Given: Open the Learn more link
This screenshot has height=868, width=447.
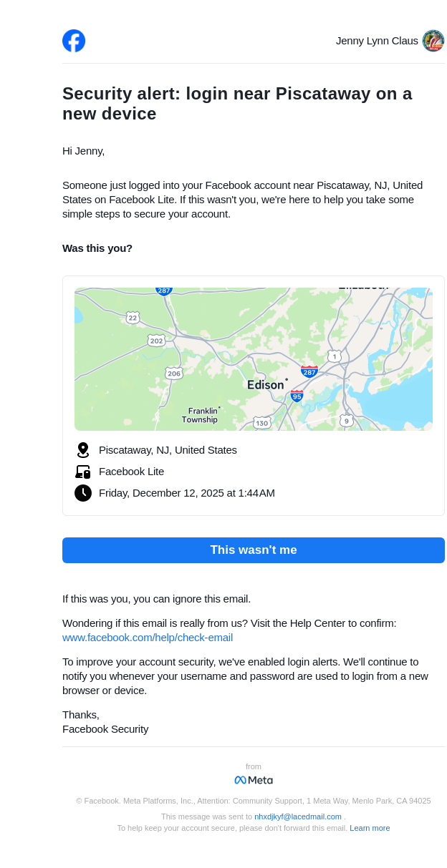Looking at the screenshot, I should coord(370,828).
